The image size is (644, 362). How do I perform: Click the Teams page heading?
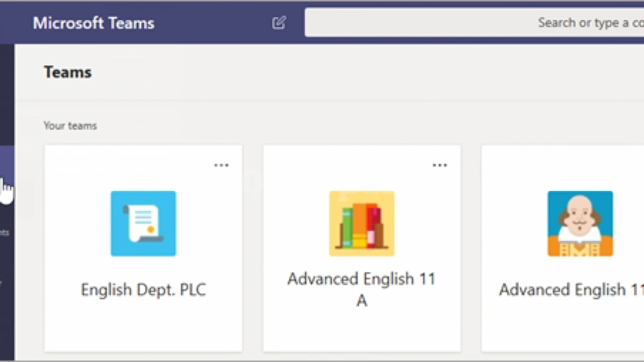[x=68, y=72]
